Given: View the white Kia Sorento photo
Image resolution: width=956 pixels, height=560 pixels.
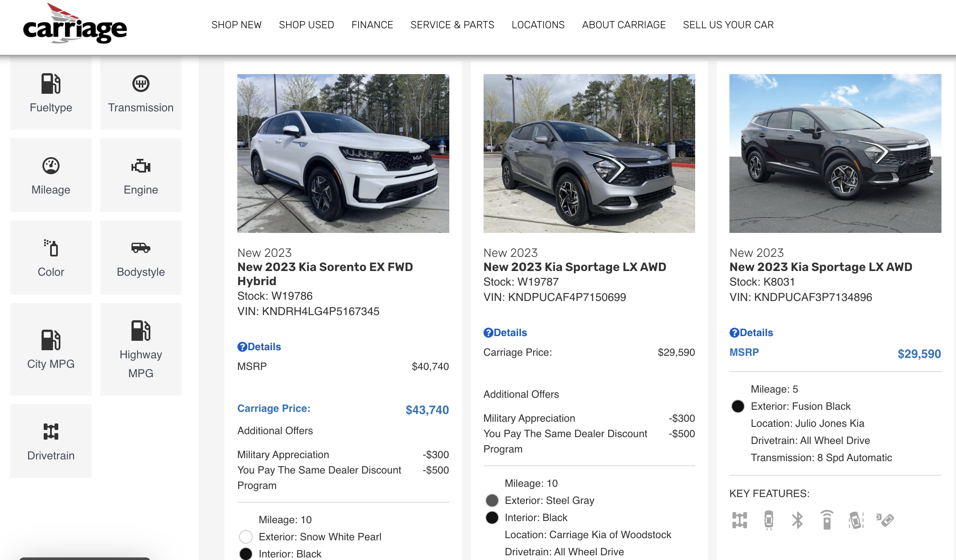Looking at the screenshot, I should coord(343,153).
